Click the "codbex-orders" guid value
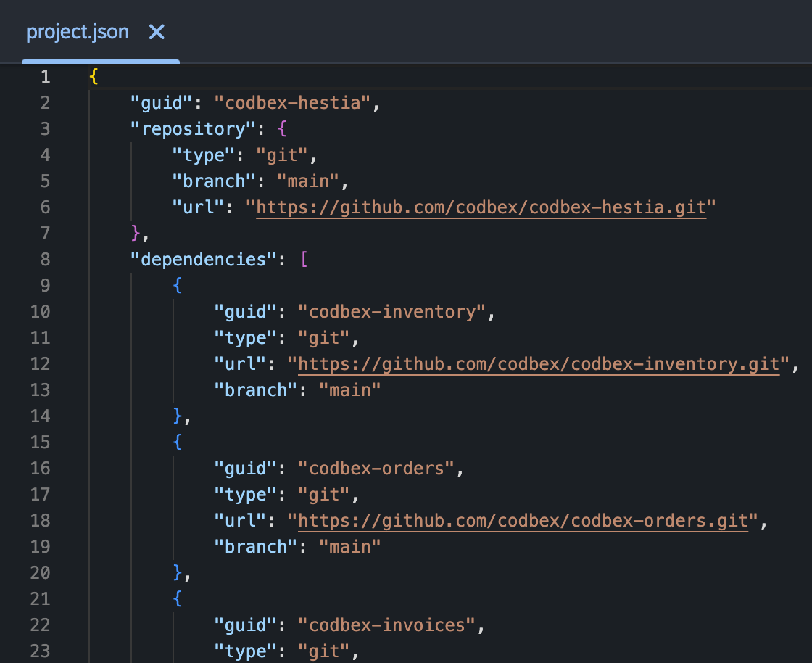This screenshot has height=663, width=812. pyautogui.click(x=376, y=469)
